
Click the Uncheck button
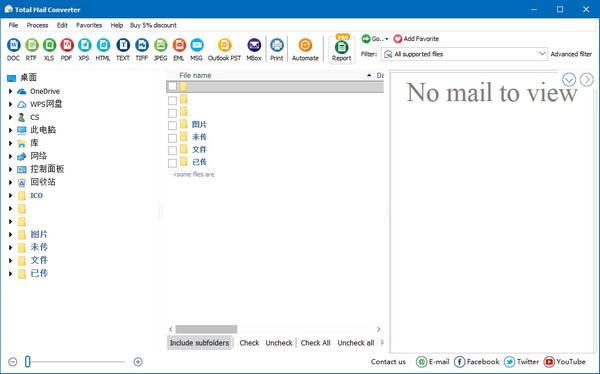(x=279, y=343)
